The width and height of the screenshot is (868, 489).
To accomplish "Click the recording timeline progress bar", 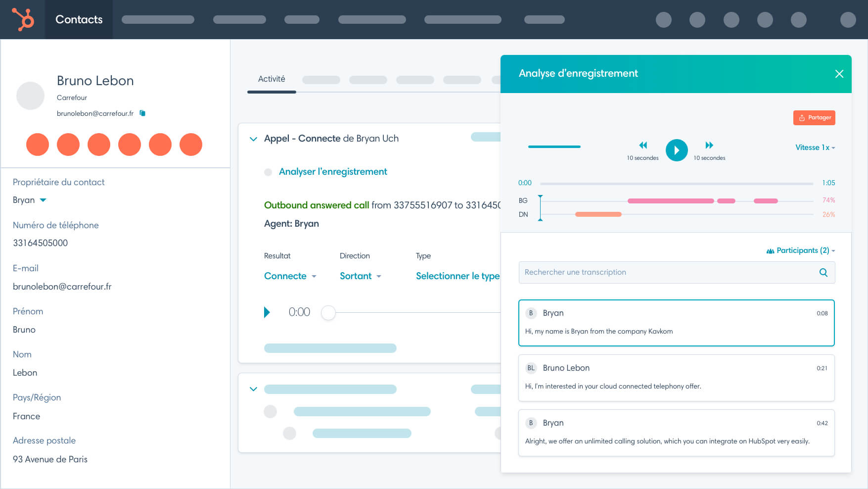I will pyautogui.click(x=677, y=184).
